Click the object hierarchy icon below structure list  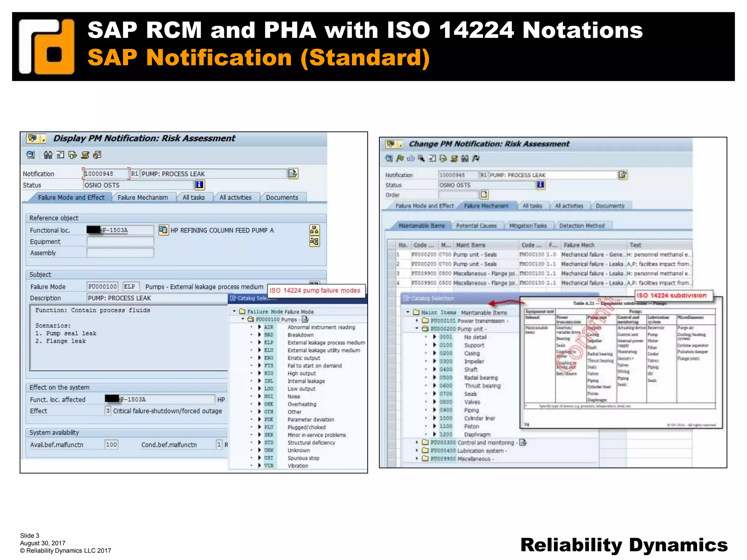tap(314, 241)
